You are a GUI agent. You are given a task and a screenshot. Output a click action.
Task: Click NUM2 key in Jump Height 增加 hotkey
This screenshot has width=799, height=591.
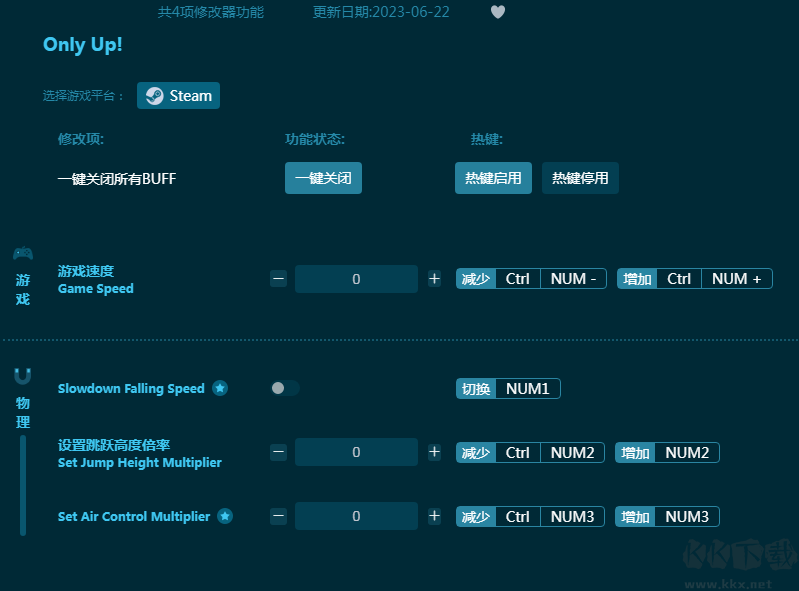(x=687, y=452)
